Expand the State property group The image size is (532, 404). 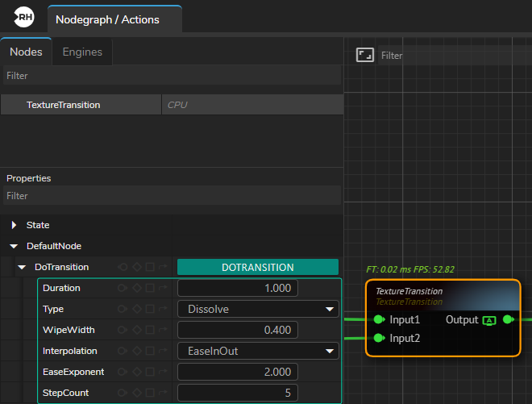(14, 225)
